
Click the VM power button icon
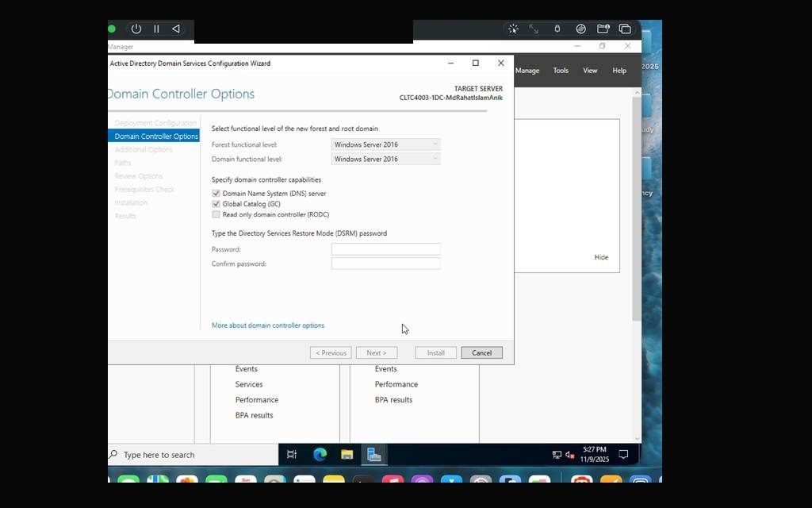136,29
